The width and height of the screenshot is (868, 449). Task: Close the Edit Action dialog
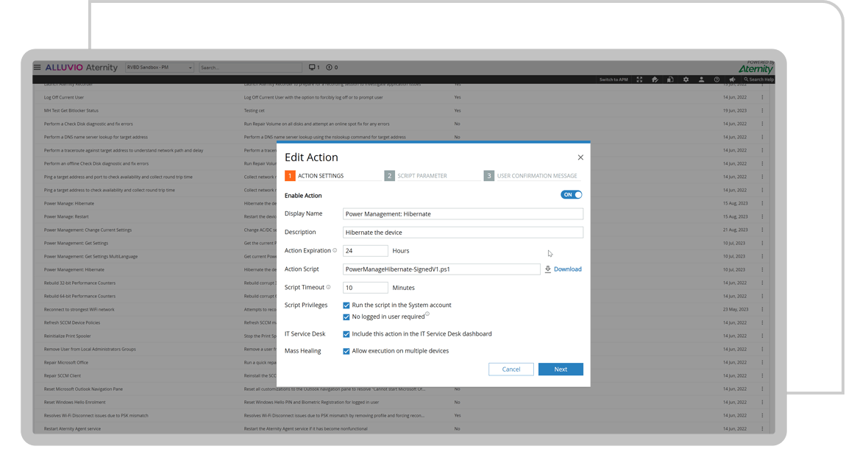pyautogui.click(x=580, y=158)
